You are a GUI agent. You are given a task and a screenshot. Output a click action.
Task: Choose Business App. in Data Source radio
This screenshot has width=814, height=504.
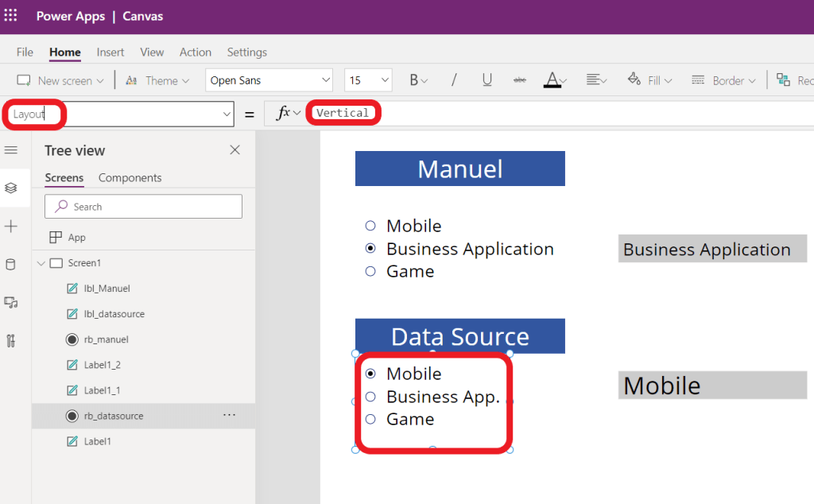(x=370, y=396)
